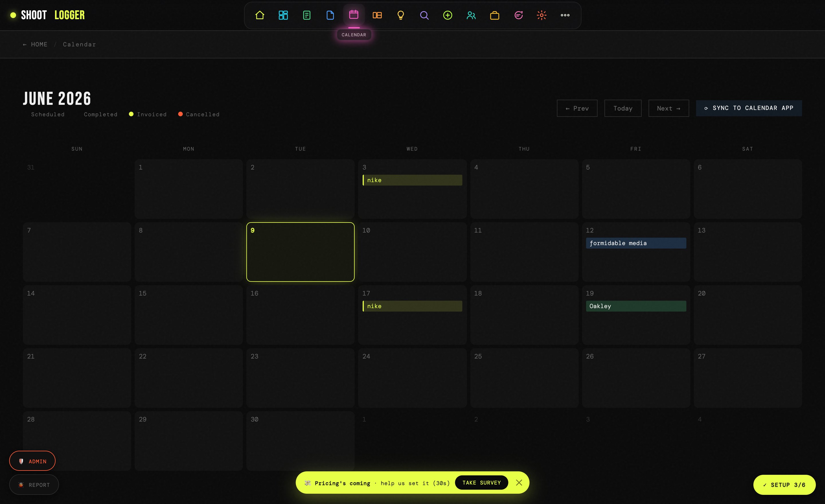Open the pink circular list-arrow icon
Screen dimensions: 825x504
518,15
